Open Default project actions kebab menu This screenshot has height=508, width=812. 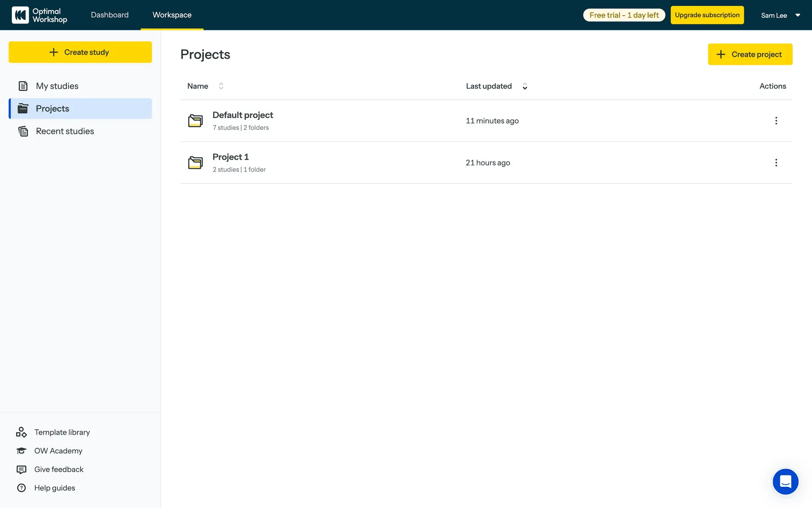pyautogui.click(x=776, y=121)
